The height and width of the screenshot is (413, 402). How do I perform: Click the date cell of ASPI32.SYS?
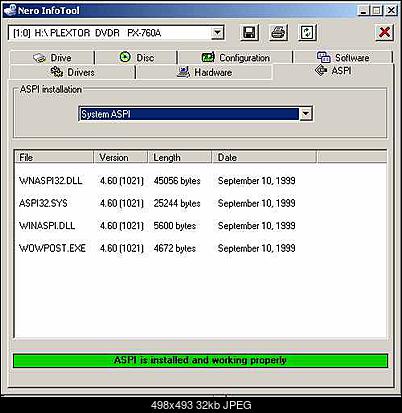click(256, 203)
